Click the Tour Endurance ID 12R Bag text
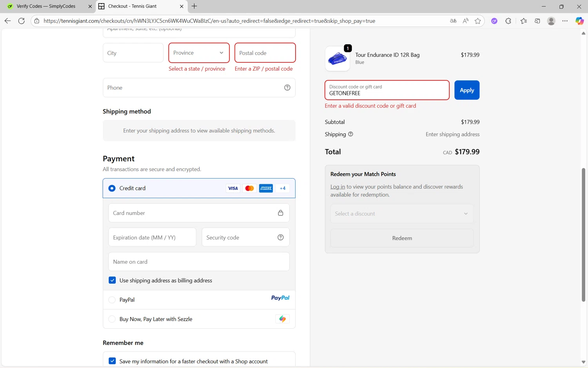Image resolution: width=588 pixels, height=368 pixels. tap(387, 55)
